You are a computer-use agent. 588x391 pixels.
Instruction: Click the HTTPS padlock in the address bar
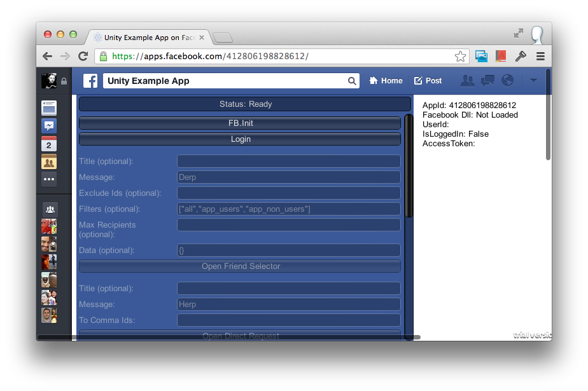click(x=103, y=57)
